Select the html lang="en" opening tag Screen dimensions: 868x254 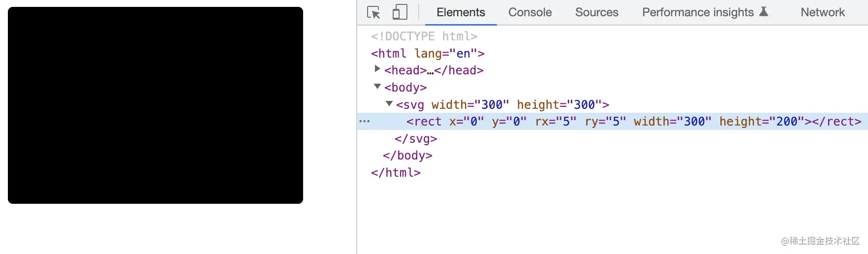pos(428,53)
